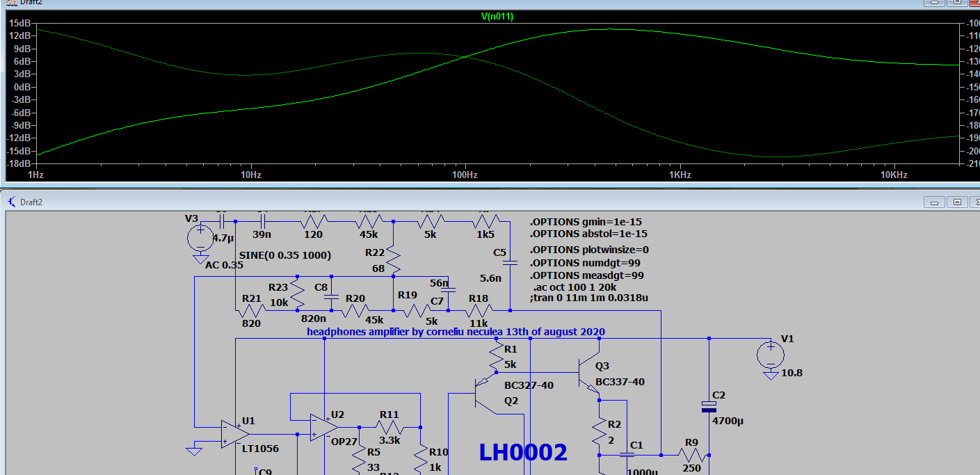Select transistor Q2 BC327-40 symbol
Viewport: 980px width, 475px height.
tap(485, 393)
